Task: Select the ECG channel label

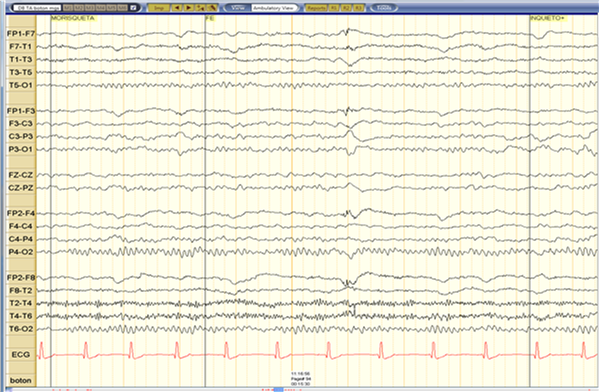Action: coord(21,355)
